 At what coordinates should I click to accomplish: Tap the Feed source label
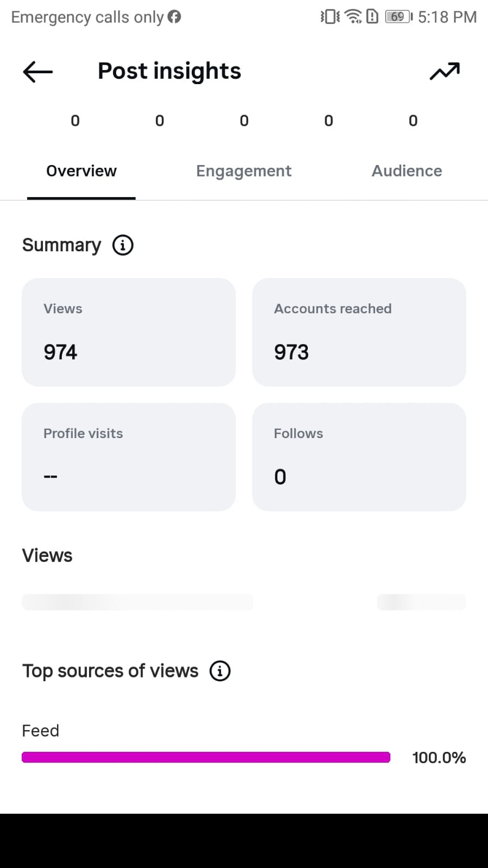tap(40, 731)
